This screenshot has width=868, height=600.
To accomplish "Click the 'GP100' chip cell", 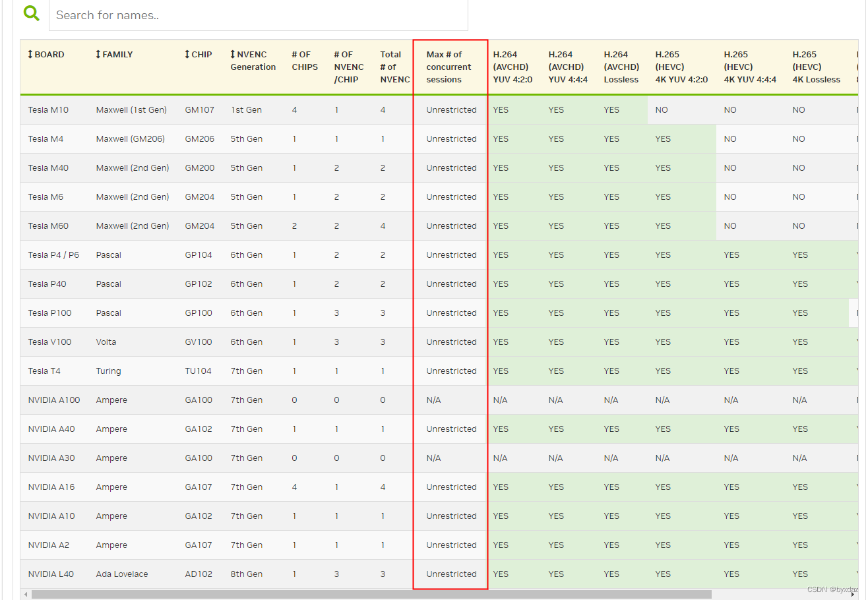I will click(199, 313).
